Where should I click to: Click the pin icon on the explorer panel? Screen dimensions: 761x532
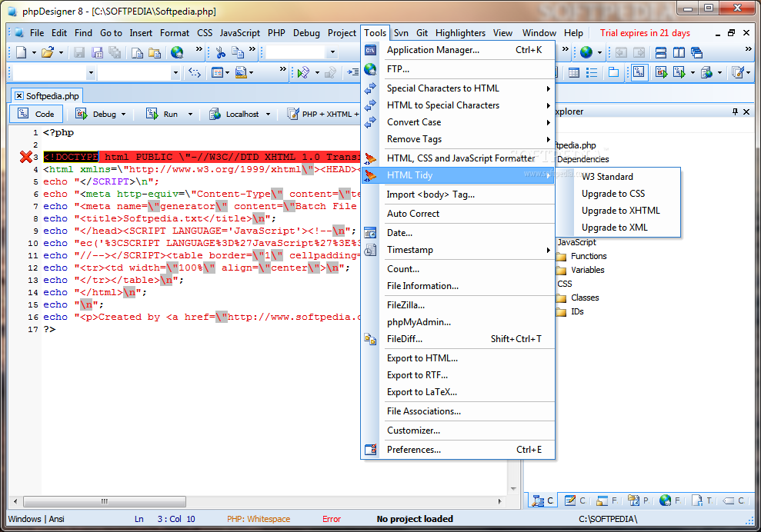pyautogui.click(x=735, y=111)
